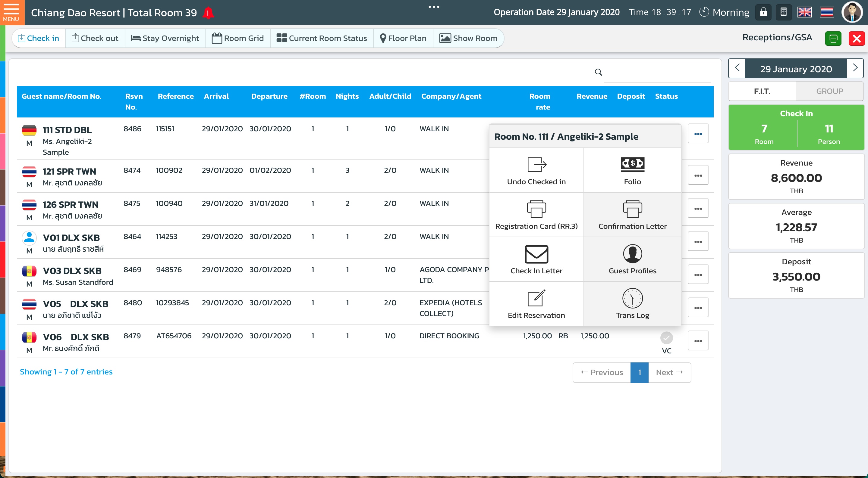868x478 pixels.
Task: Go to next date arrow
Action: pos(855,68)
